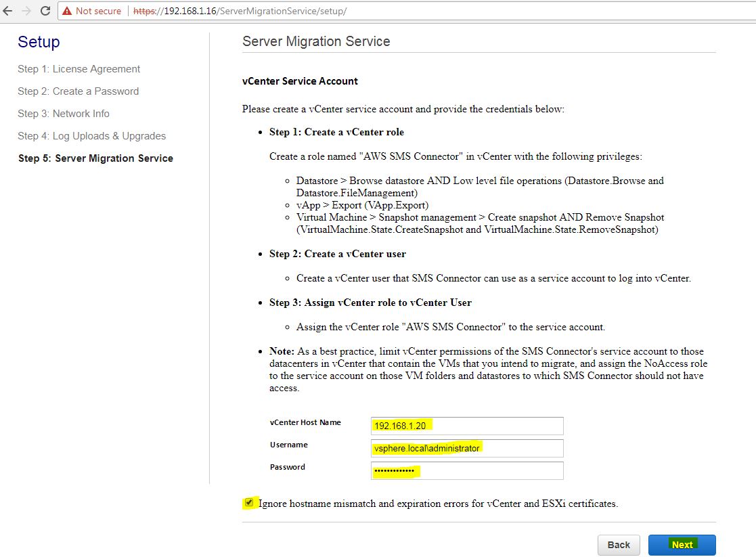Click the Setup heading in the sidebar
Image resolution: width=756 pixels, height=557 pixels.
click(x=39, y=42)
